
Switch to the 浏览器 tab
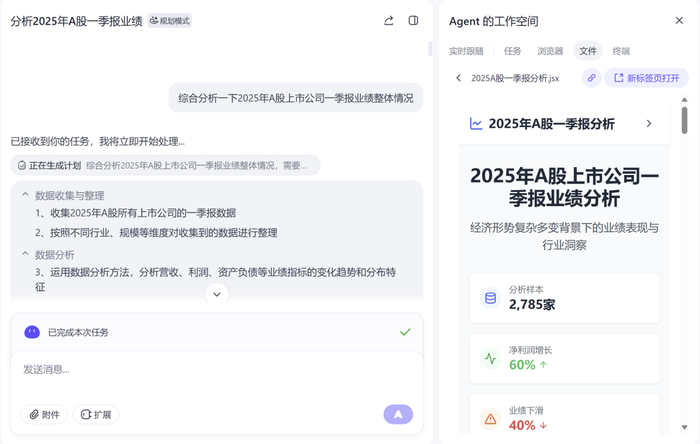pyautogui.click(x=550, y=51)
